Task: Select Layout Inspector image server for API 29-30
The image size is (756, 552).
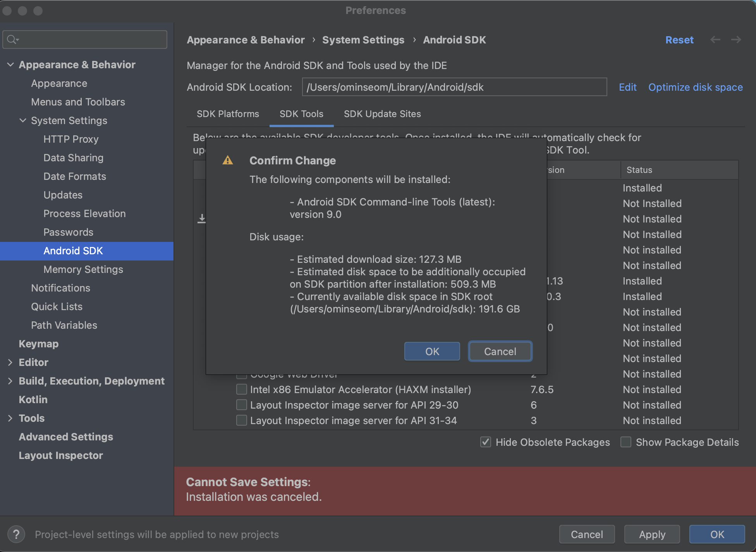Action: [x=241, y=405]
